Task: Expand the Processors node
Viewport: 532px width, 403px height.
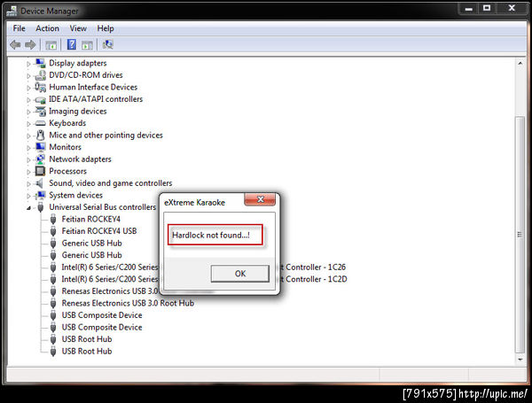Action: (x=29, y=172)
